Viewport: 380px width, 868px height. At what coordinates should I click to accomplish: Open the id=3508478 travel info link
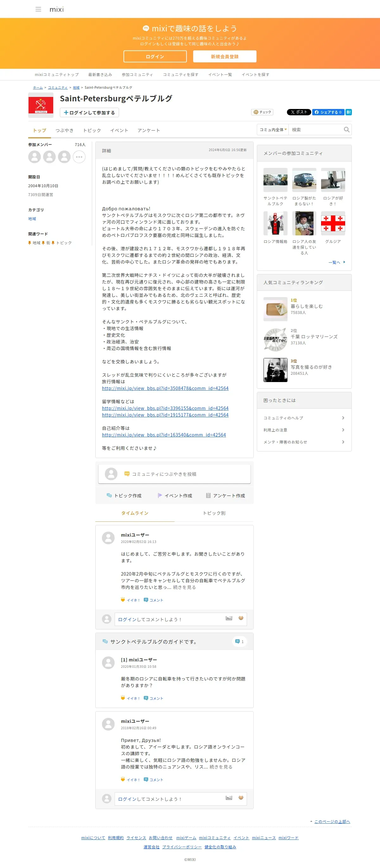coord(165,388)
